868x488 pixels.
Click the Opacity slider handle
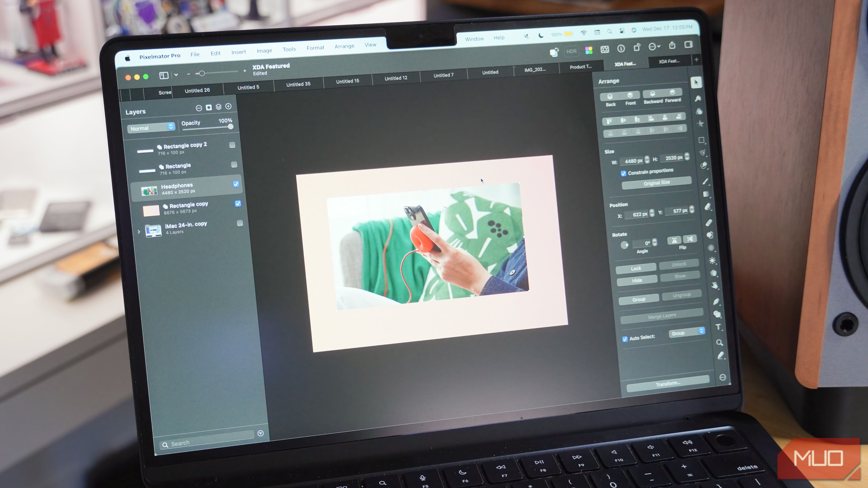[x=231, y=127]
